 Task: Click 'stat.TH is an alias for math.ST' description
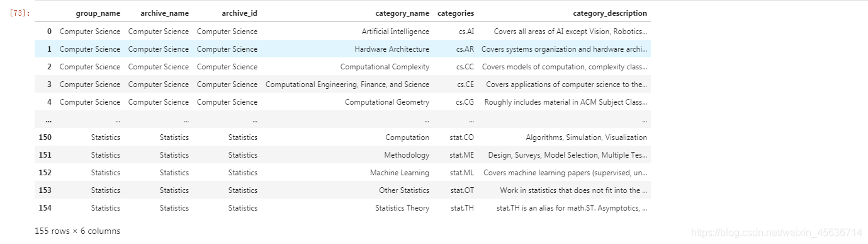coord(572,208)
